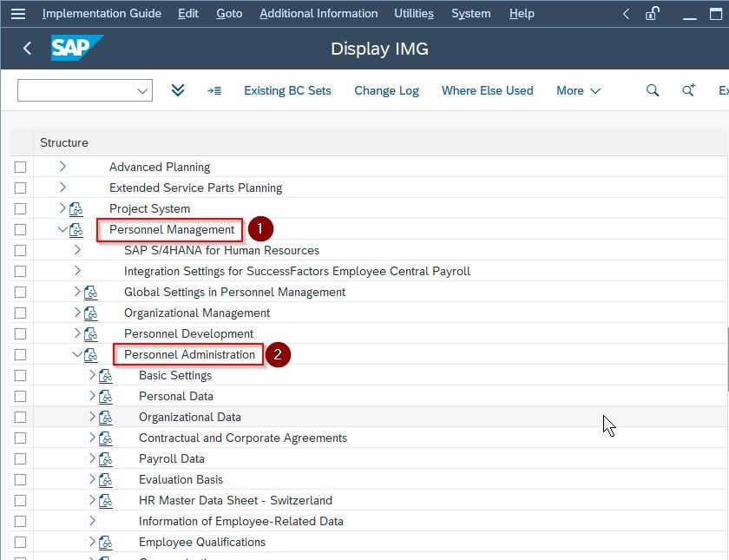729x560 pixels.
Task: Click Existing BC Sets button
Action: (287, 90)
